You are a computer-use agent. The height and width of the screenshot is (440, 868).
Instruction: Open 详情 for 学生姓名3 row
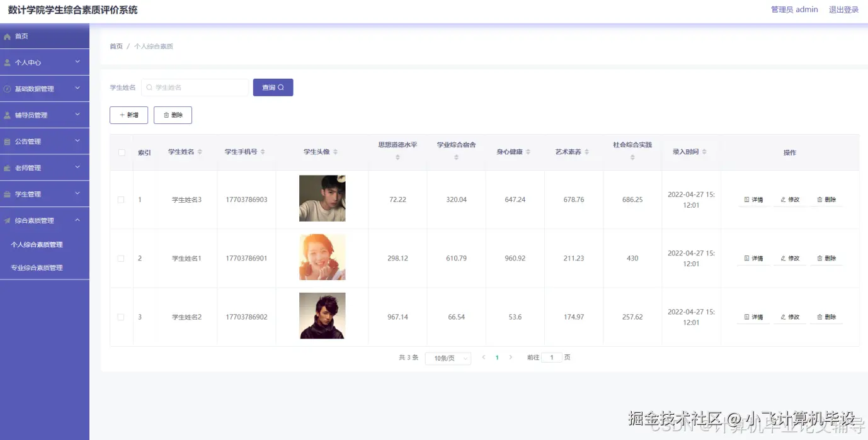click(x=753, y=200)
